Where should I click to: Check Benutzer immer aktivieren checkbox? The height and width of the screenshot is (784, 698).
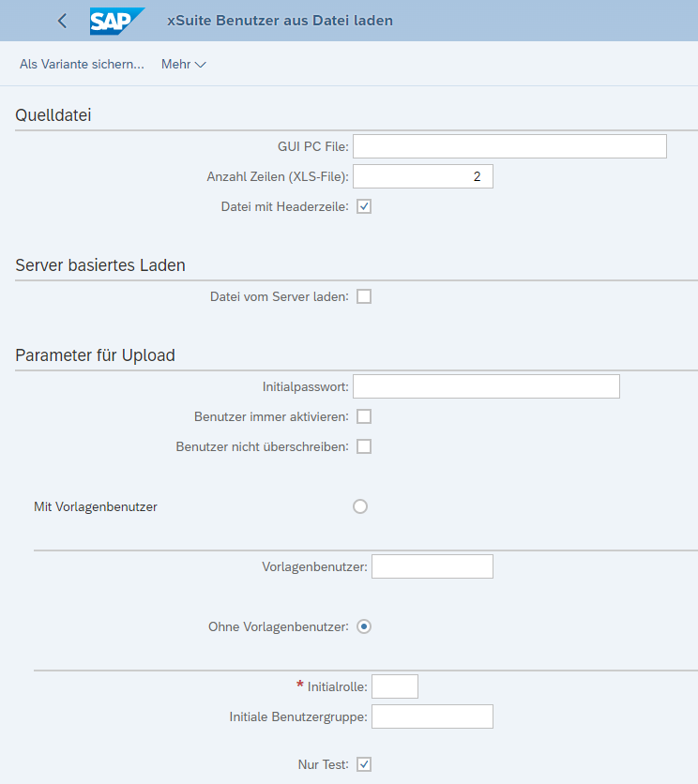pos(364,416)
